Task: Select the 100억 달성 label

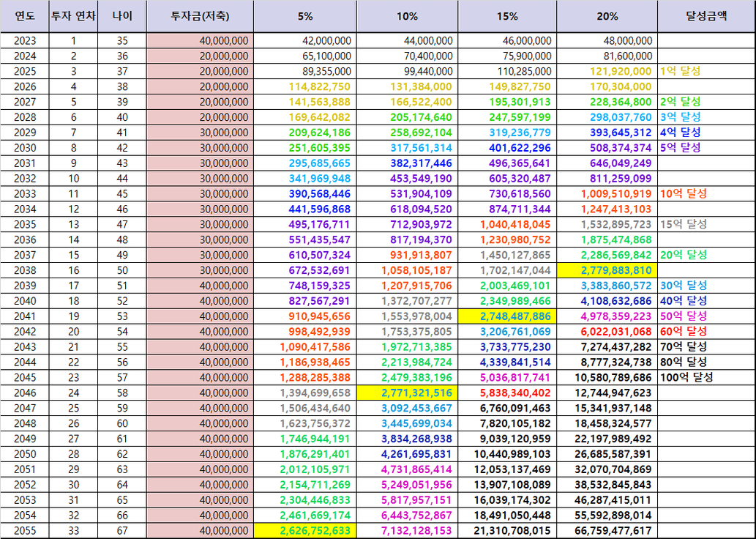Action: coord(686,377)
